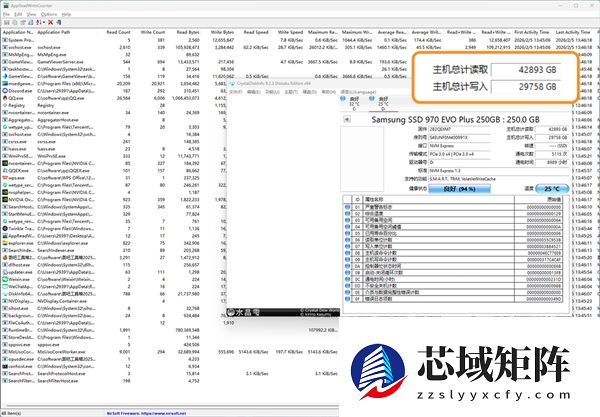Click the PCIe 3.0 x4 transfer mode field

(459, 154)
